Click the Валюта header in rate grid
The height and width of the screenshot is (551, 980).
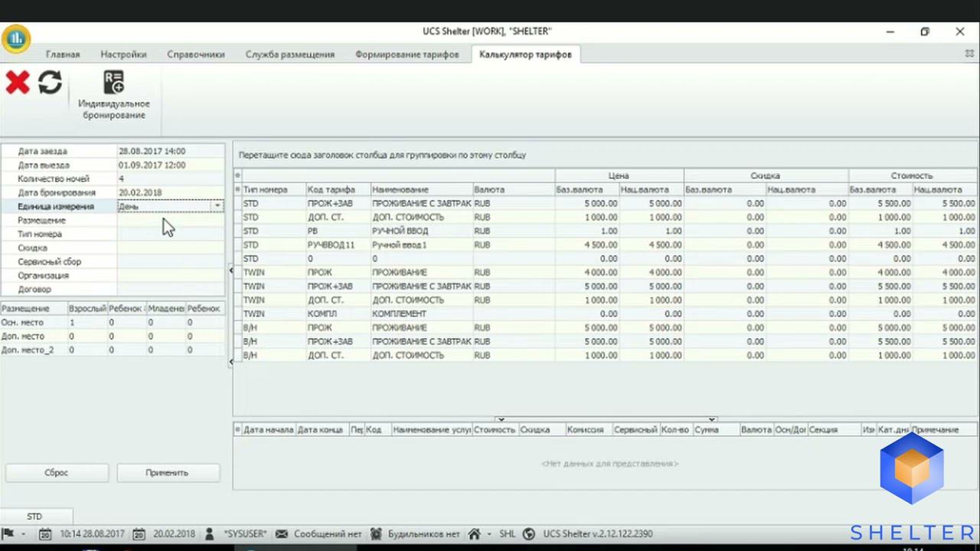(513, 189)
